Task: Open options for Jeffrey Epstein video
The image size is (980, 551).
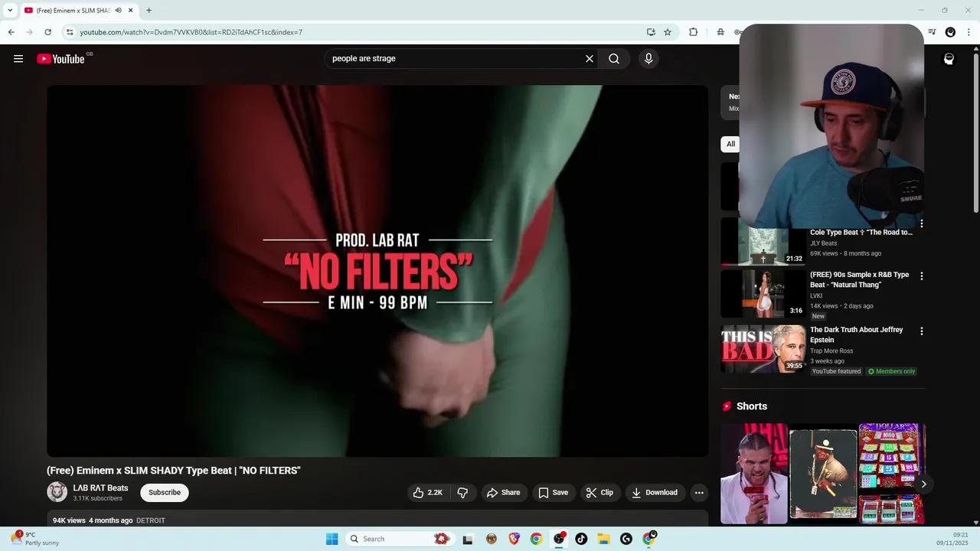Action: click(x=922, y=331)
